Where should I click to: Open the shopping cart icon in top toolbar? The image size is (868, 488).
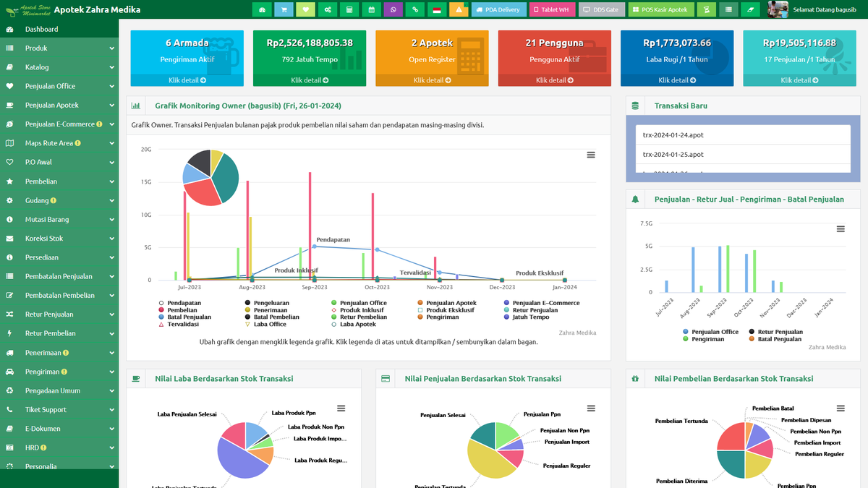(x=284, y=9)
